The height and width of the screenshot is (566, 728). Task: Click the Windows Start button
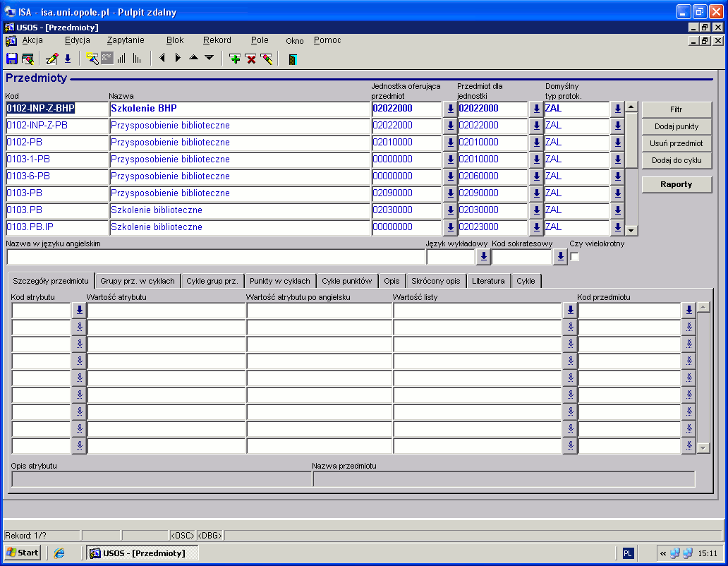[23, 553]
